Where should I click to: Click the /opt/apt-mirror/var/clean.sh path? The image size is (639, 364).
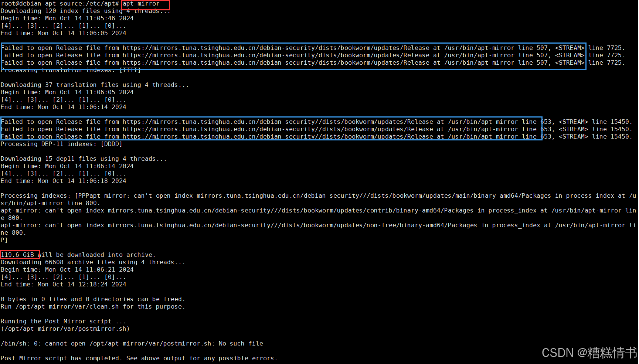(x=67, y=306)
